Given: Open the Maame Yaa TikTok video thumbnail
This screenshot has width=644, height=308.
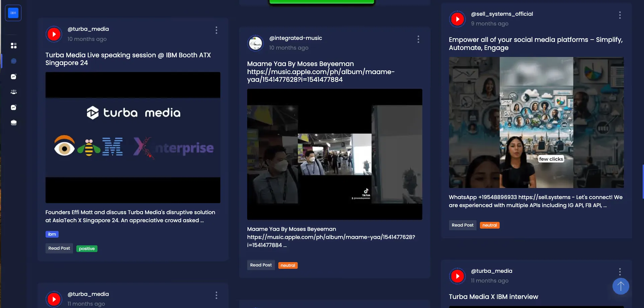Looking at the screenshot, I should point(335,154).
